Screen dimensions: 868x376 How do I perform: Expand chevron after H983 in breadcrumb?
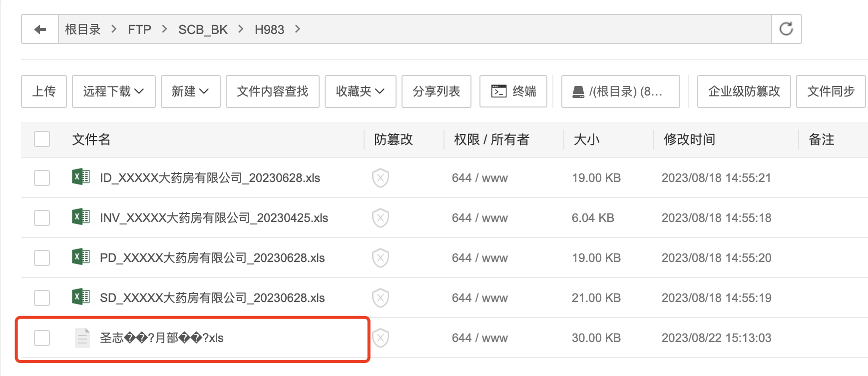298,29
